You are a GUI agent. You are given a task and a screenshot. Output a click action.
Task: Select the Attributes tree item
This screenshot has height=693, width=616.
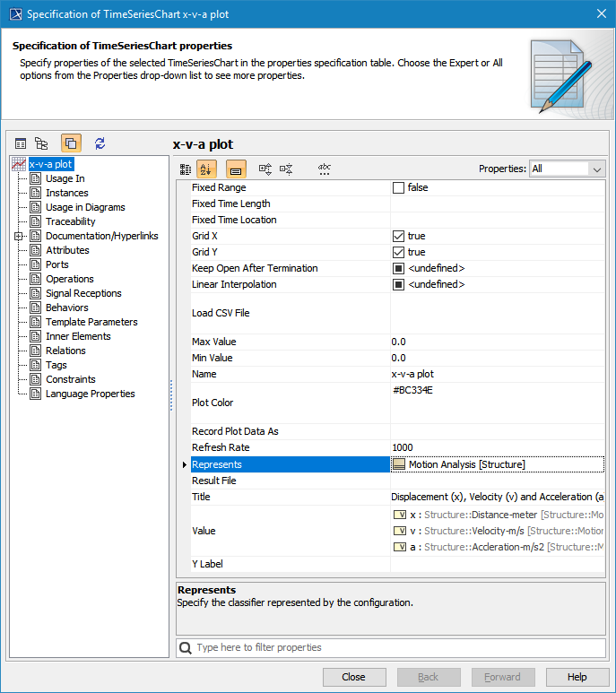coord(67,250)
